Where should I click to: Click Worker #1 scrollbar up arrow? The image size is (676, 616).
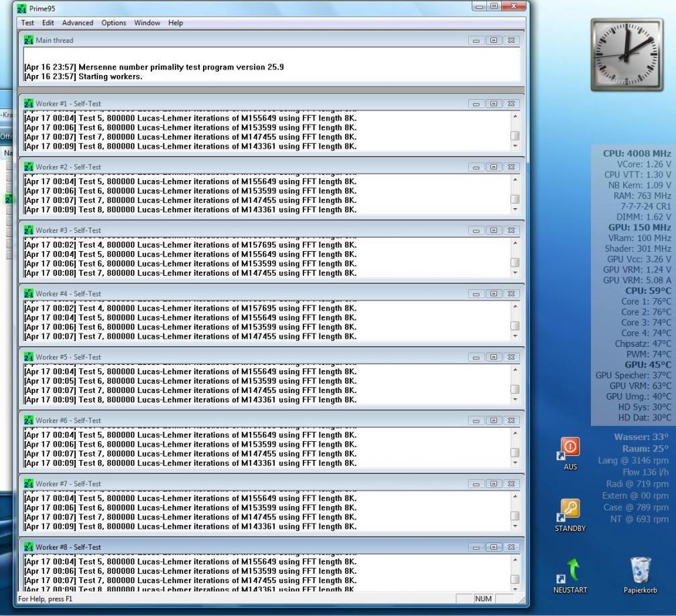[515, 117]
